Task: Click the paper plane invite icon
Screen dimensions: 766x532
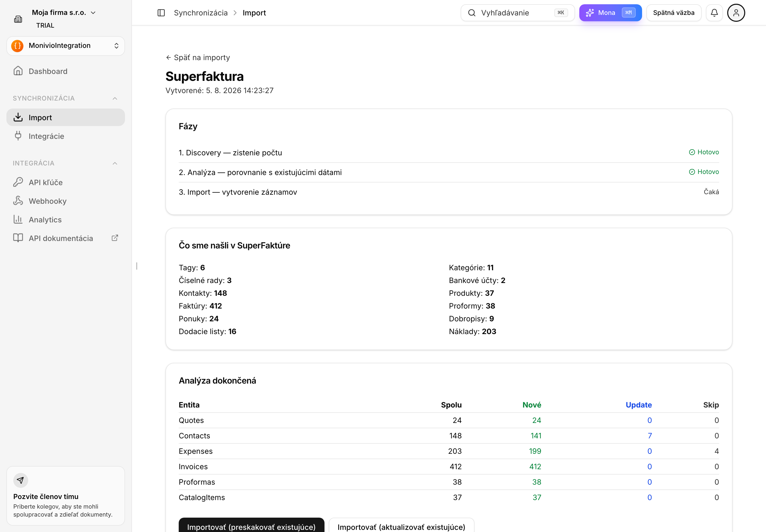Action: tap(21, 480)
